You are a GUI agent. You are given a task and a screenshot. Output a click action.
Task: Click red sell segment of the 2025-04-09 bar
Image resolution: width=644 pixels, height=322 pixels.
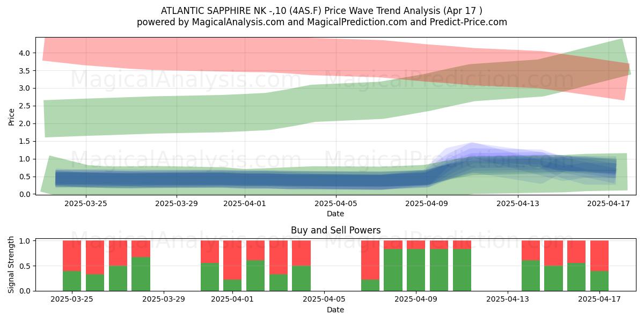point(416,245)
